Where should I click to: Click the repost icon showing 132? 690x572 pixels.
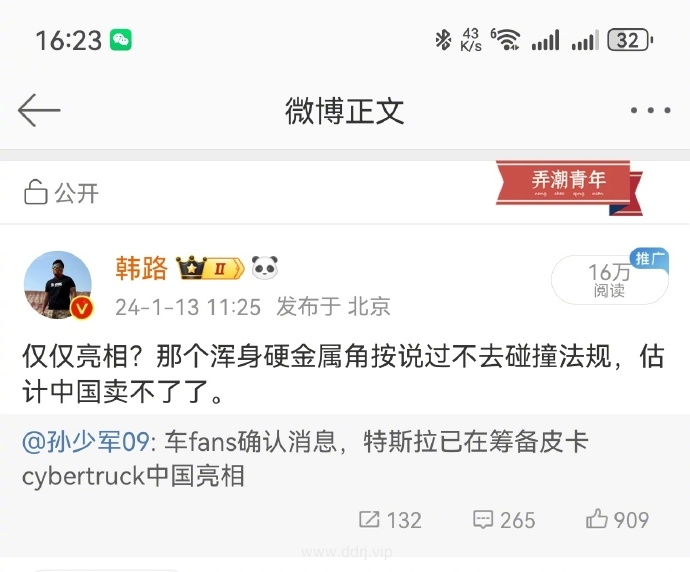coord(369,519)
